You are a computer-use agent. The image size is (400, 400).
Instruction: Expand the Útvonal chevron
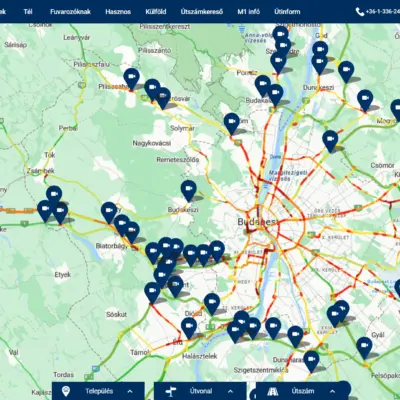click(230, 391)
